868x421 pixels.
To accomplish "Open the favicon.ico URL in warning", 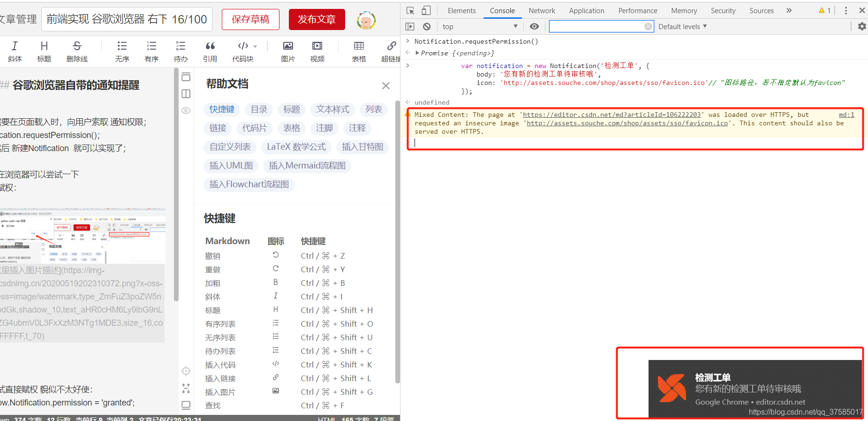I will click(627, 123).
